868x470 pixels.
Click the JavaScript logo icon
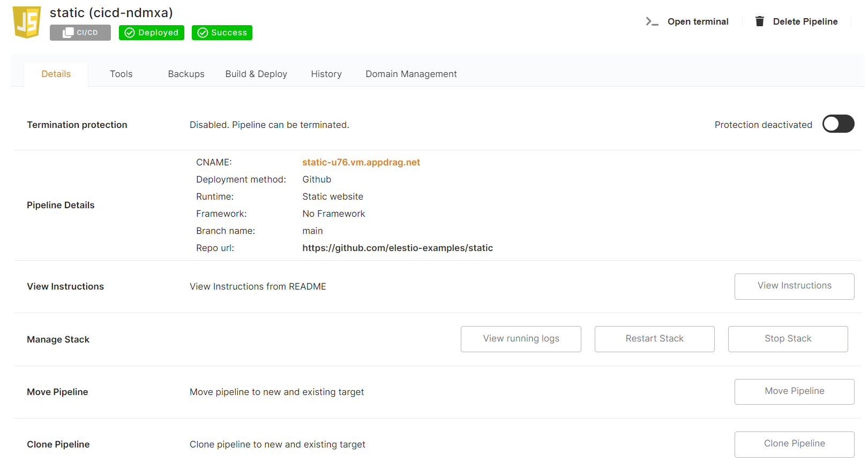(27, 22)
